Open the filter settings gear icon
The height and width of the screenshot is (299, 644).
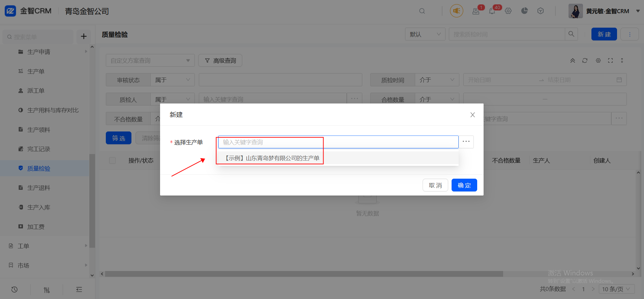598,61
